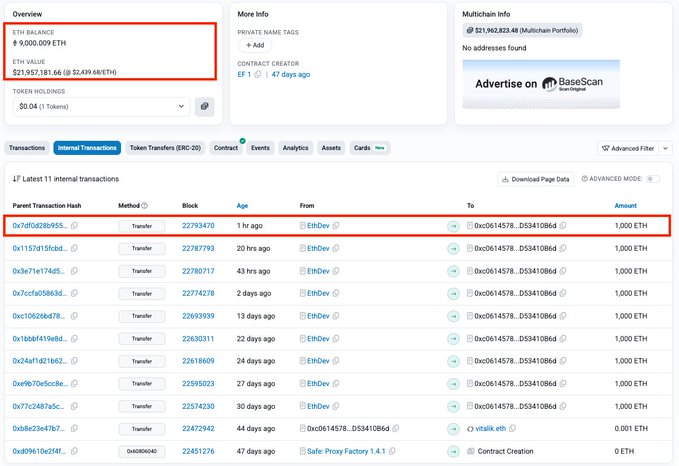Image resolution: width=679 pixels, height=466 pixels.
Task: Copy the 0xd09610e2f4f transaction hash
Action: [x=75, y=451]
